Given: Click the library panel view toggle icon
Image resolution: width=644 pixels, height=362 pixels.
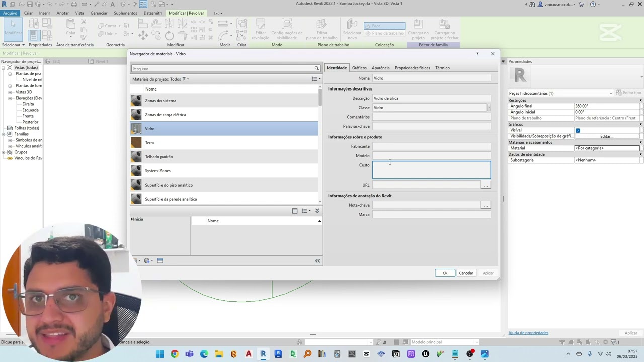Looking at the screenshot, I should 295,211.
